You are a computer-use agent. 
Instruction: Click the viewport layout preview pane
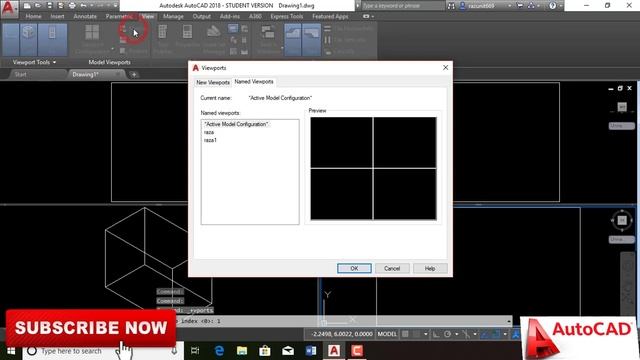[373, 168]
